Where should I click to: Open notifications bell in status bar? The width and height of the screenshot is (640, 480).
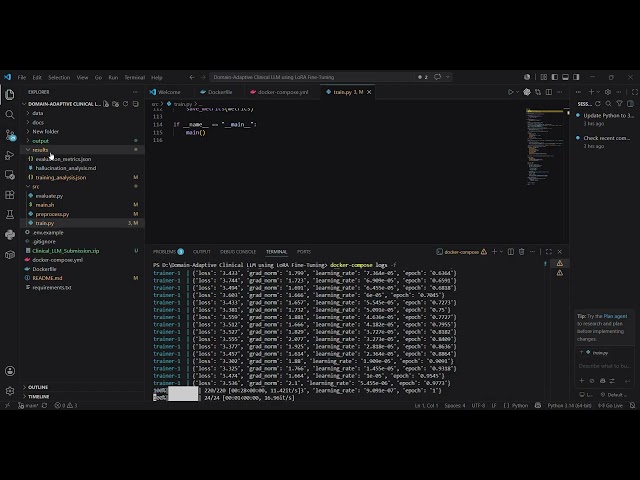tap(632, 405)
